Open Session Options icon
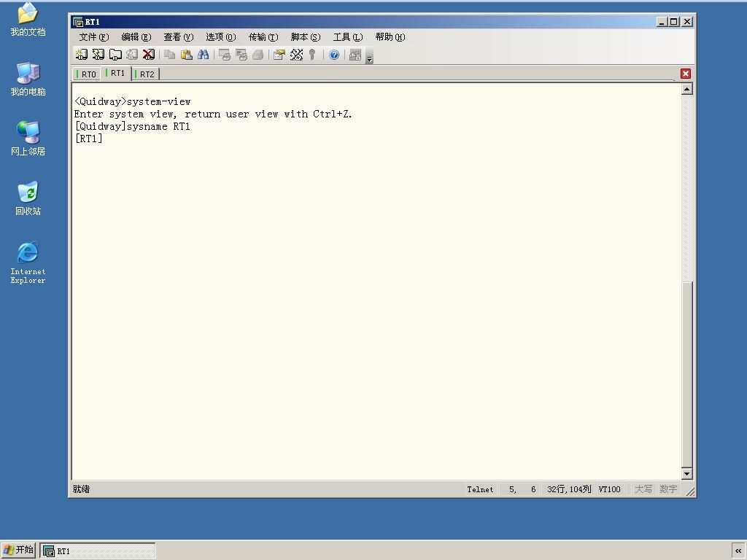This screenshot has width=747, height=560. (279, 55)
